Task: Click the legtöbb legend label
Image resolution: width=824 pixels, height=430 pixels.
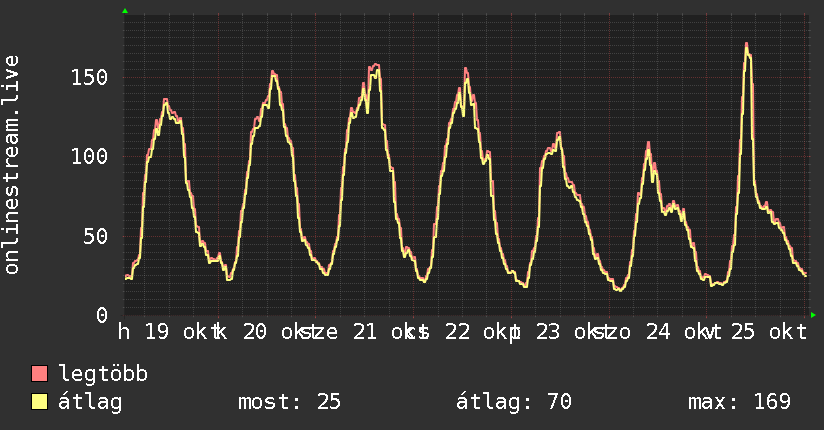Action: (x=103, y=374)
